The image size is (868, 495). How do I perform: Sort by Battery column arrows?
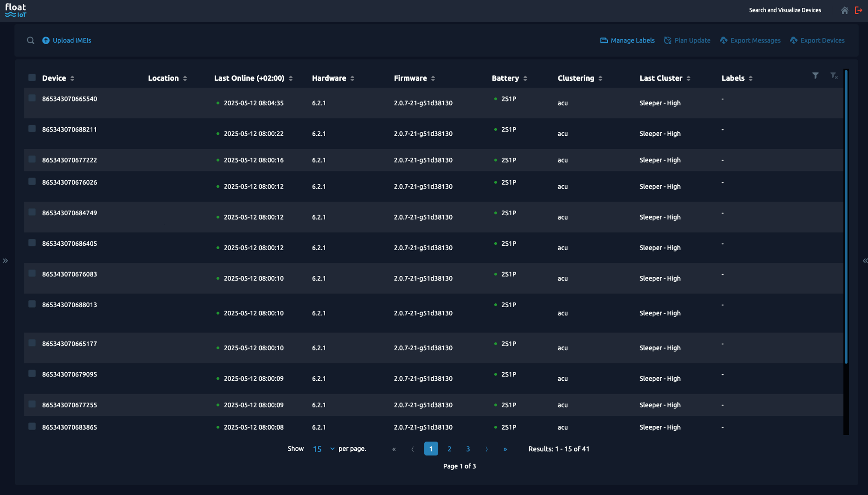pos(525,78)
